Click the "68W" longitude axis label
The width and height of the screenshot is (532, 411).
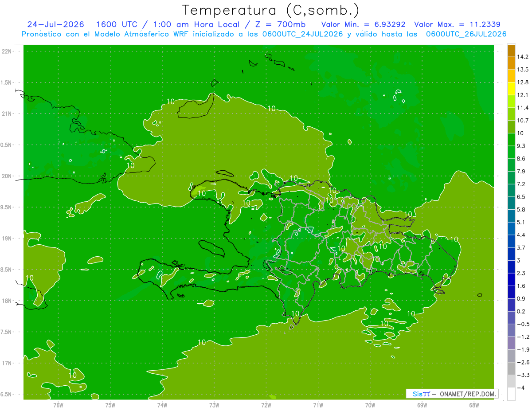tap(474, 405)
